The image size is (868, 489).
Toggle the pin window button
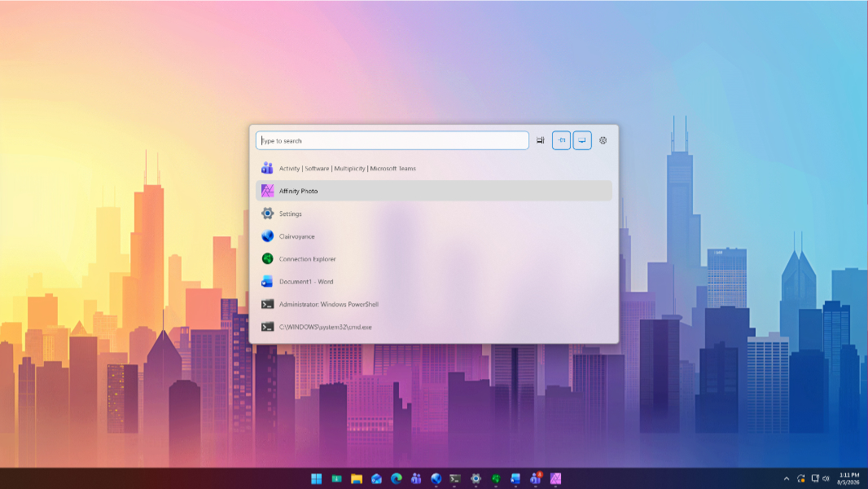click(561, 141)
